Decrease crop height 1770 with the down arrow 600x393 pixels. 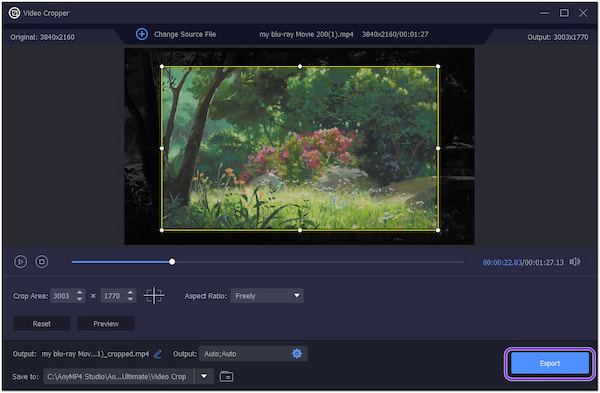pos(130,299)
